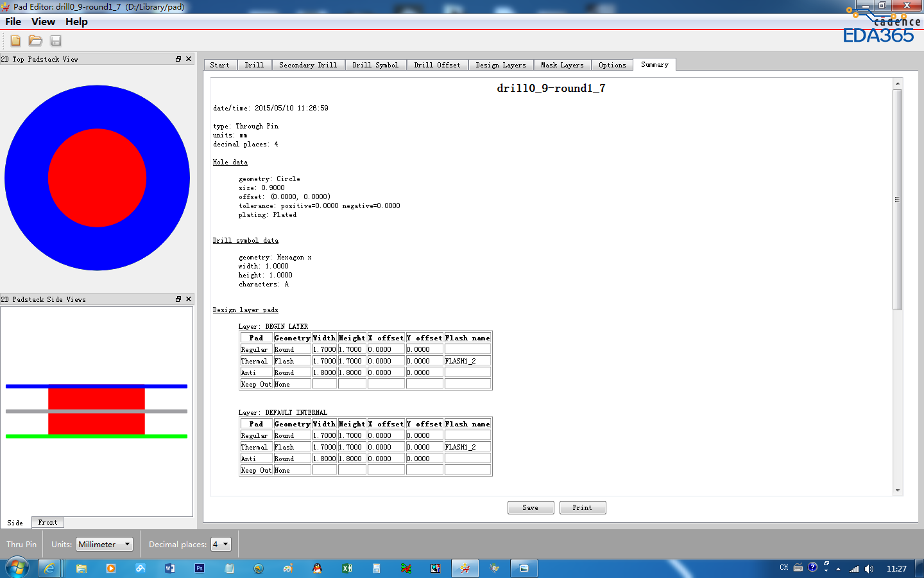Click the blue pad ring in top view

pos(26,178)
